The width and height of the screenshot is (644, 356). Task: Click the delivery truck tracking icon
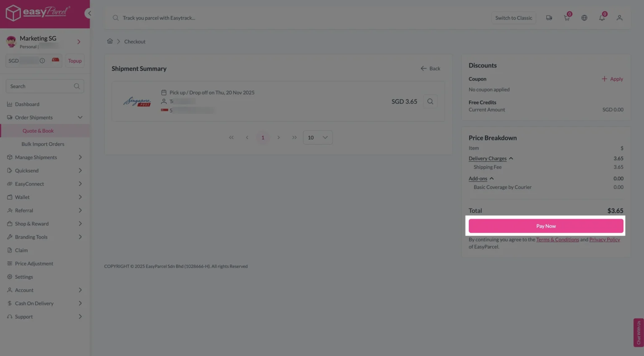click(x=549, y=18)
